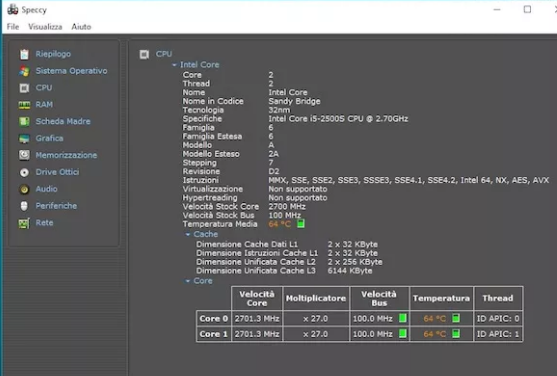Open the Grafica monitor icon

click(24, 139)
